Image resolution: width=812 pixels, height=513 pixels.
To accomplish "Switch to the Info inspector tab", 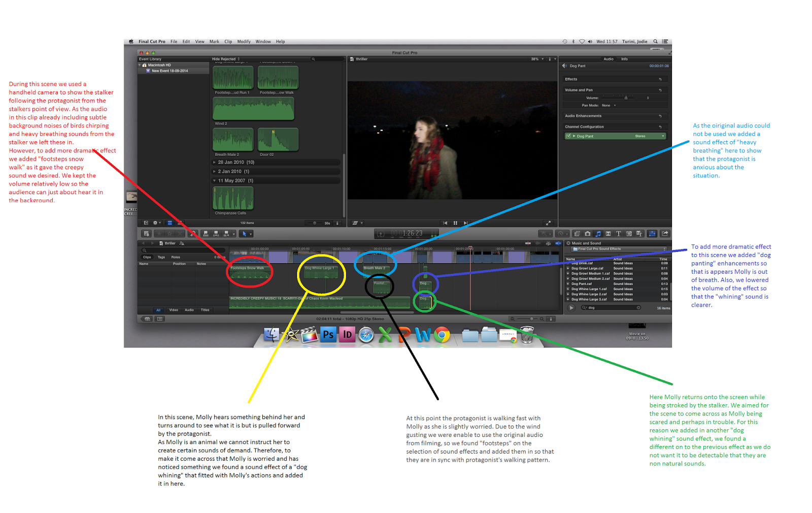I will click(625, 59).
